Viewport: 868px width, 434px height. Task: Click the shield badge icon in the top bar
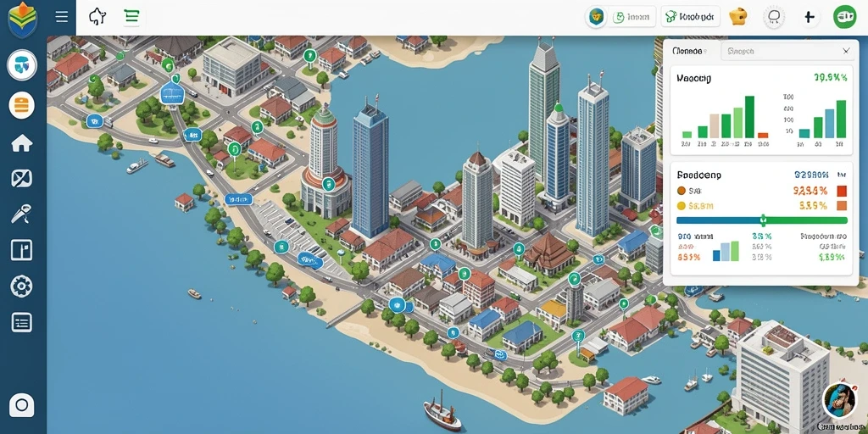click(x=596, y=17)
